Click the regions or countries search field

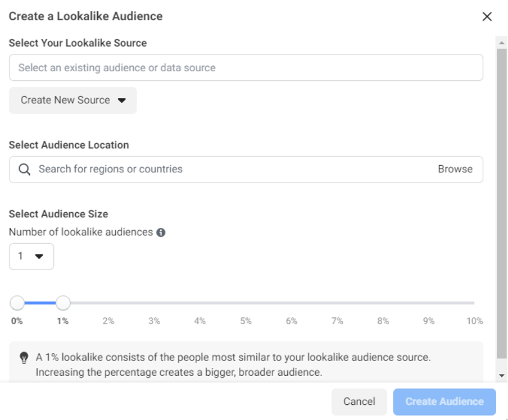pos(225,168)
